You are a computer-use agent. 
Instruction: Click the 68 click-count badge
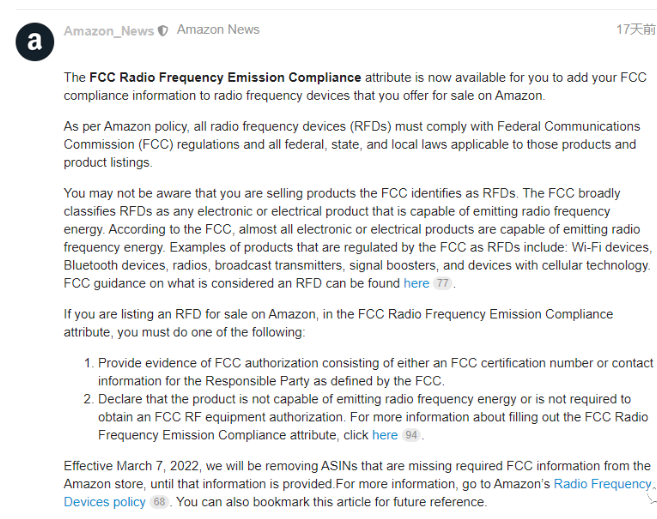click(x=159, y=502)
